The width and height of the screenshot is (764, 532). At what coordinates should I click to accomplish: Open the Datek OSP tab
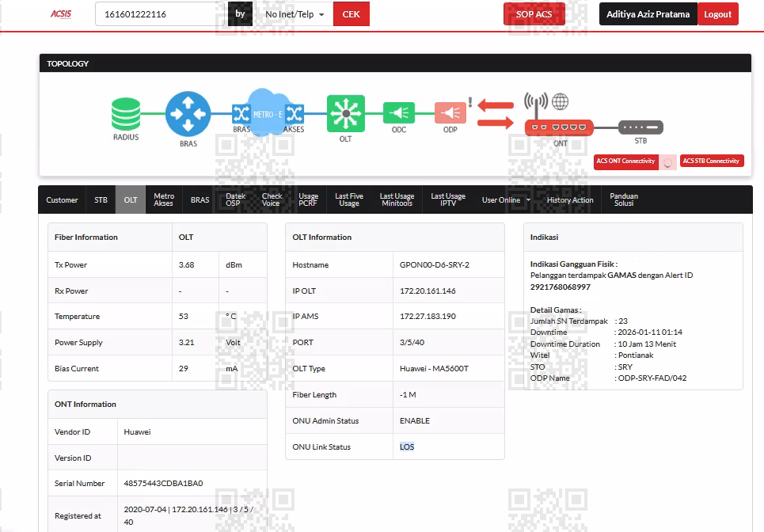pyautogui.click(x=235, y=199)
